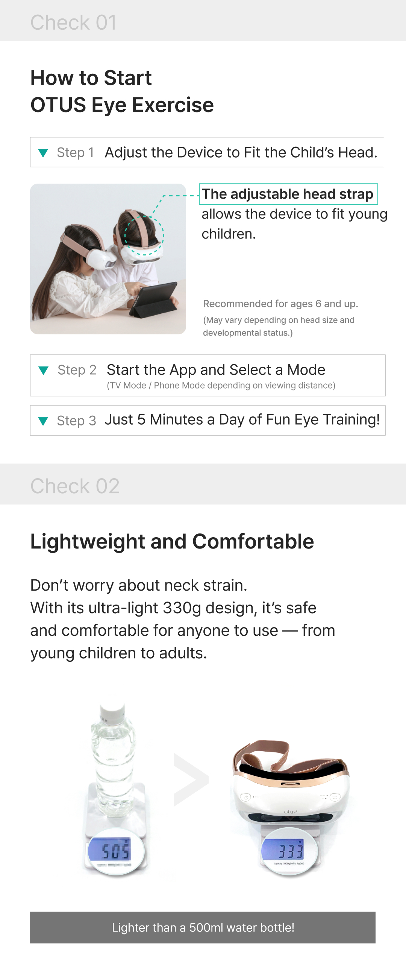Click the Adjust the Device step box
This screenshot has width=406, height=980.
pyautogui.click(x=207, y=152)
